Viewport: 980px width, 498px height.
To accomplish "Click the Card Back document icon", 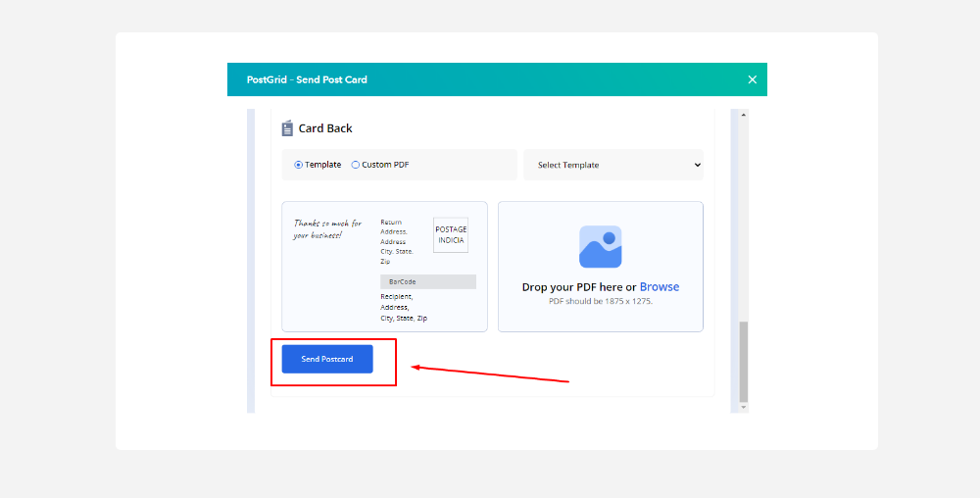I will [287, 128].
